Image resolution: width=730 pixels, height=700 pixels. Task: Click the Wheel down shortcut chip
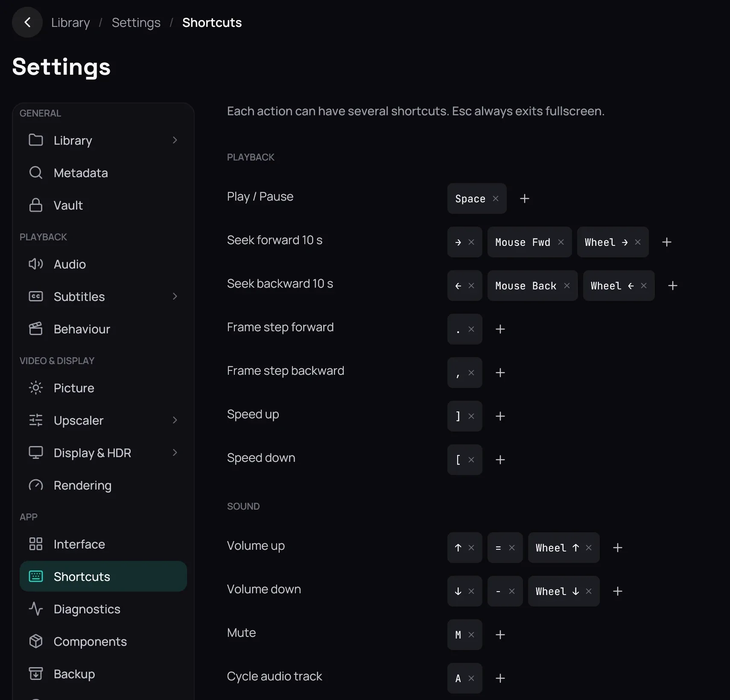coord(564,591)
